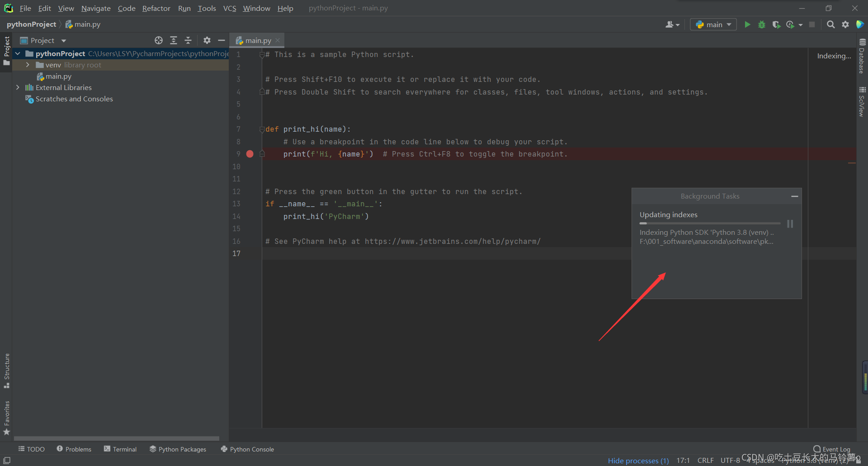Open the Database side panel
Screen dimensions: 868x466
coord(863,59)
